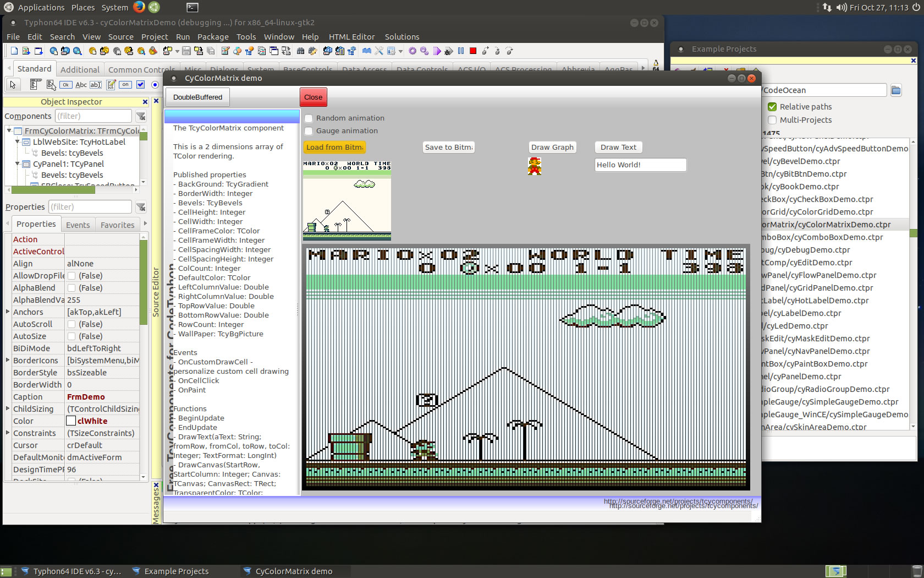
Task: Select the TCheckBox component icon
Action: pos(141,85)
